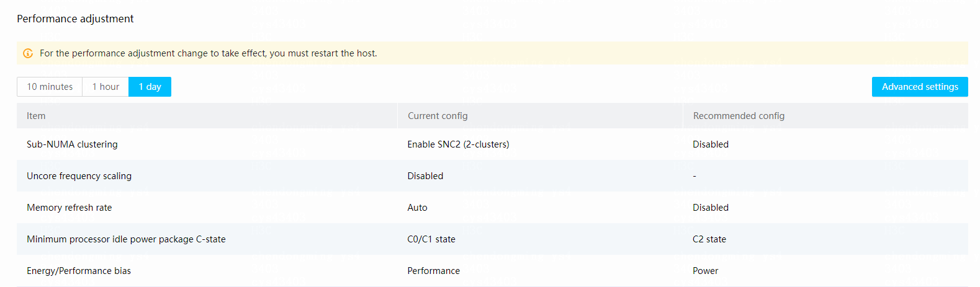
Task: Click the Recommended config column header
Action: click(739, 116)
